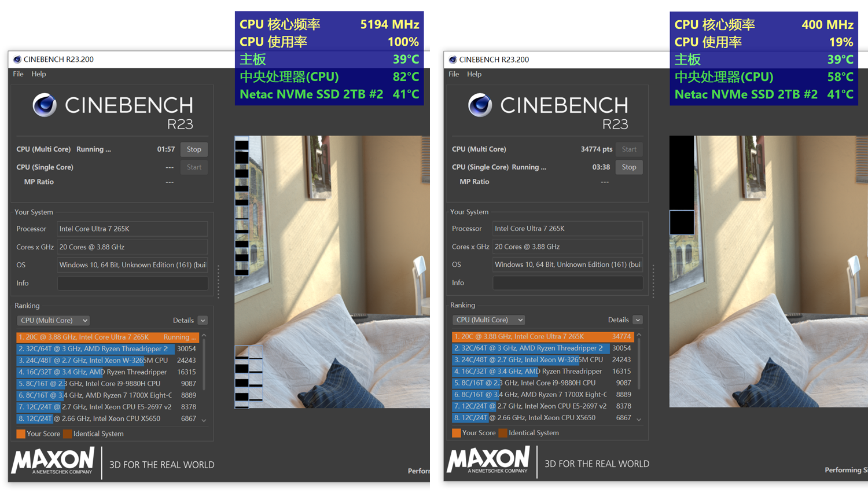
Task: Click ranking list scroll-up arrow in left window
Action: (204, 336)
